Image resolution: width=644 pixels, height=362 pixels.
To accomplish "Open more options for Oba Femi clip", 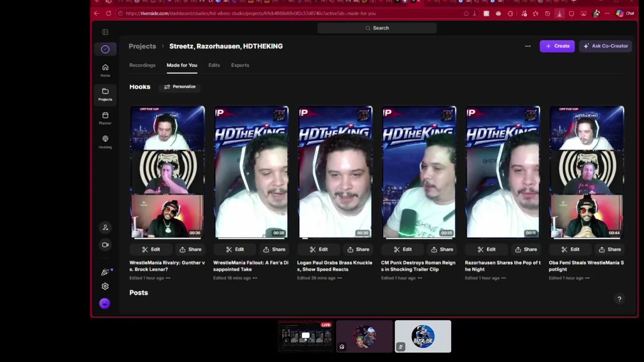I will pyautogui.click(x=587, y=278).
